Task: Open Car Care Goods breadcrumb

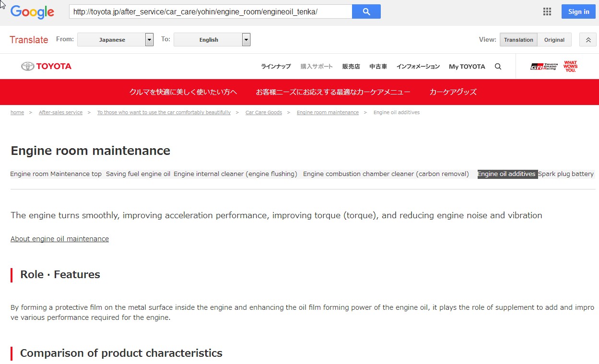Action: [x=264, y=112]
